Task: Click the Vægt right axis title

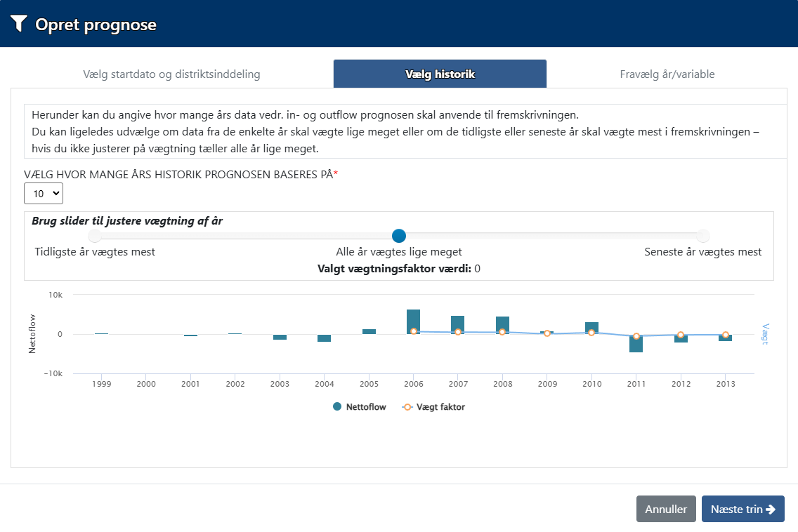Action: 765,334
